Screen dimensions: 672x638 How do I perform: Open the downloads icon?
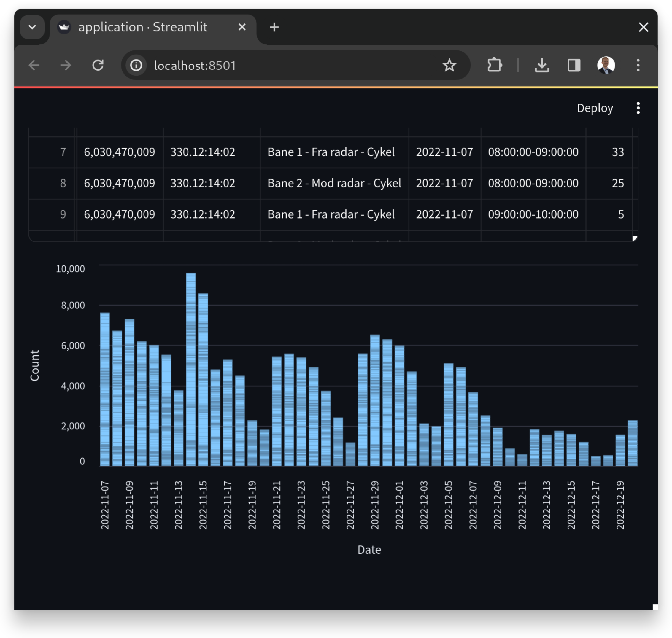[x=542, y=65]
